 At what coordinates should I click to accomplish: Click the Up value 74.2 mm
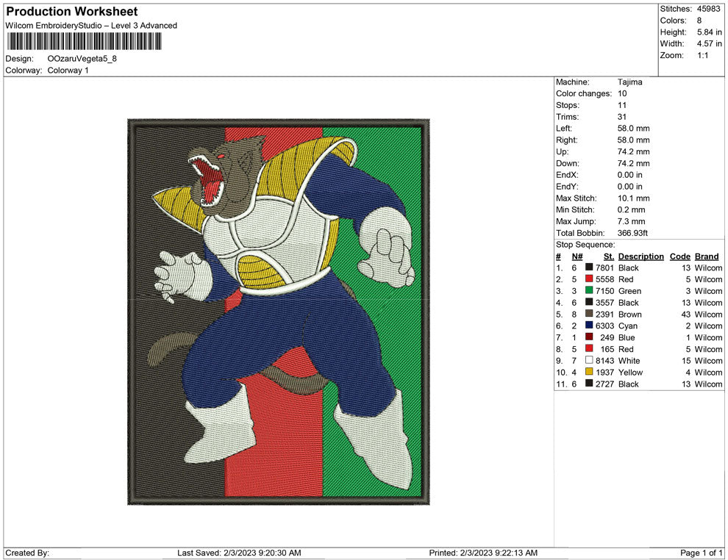[x=633, y=151]
